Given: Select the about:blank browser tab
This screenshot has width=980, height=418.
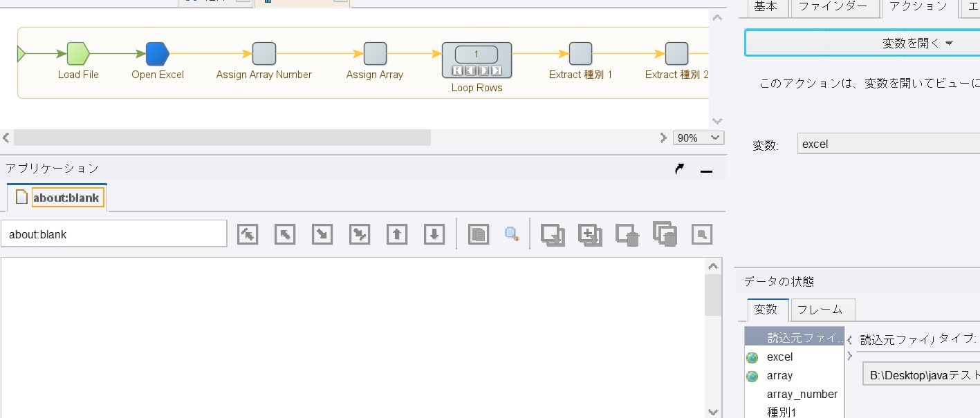Looking at the screenshot, I should (x=58, y=198).
